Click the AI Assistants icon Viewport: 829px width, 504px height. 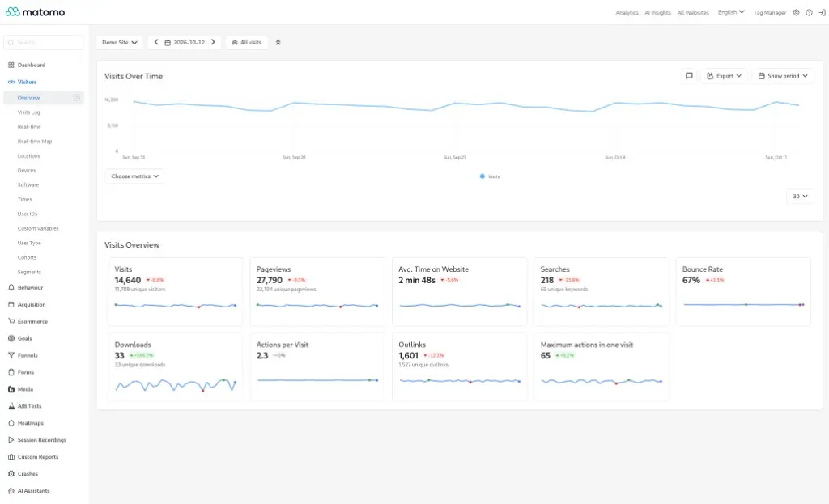11,490
